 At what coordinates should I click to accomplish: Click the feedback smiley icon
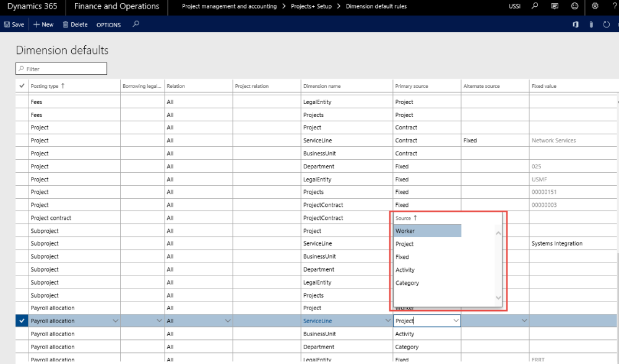[x=575, y=6]
